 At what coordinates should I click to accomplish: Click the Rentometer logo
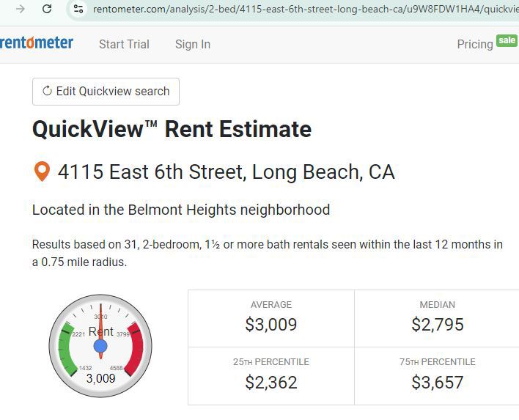coord(37,43)
